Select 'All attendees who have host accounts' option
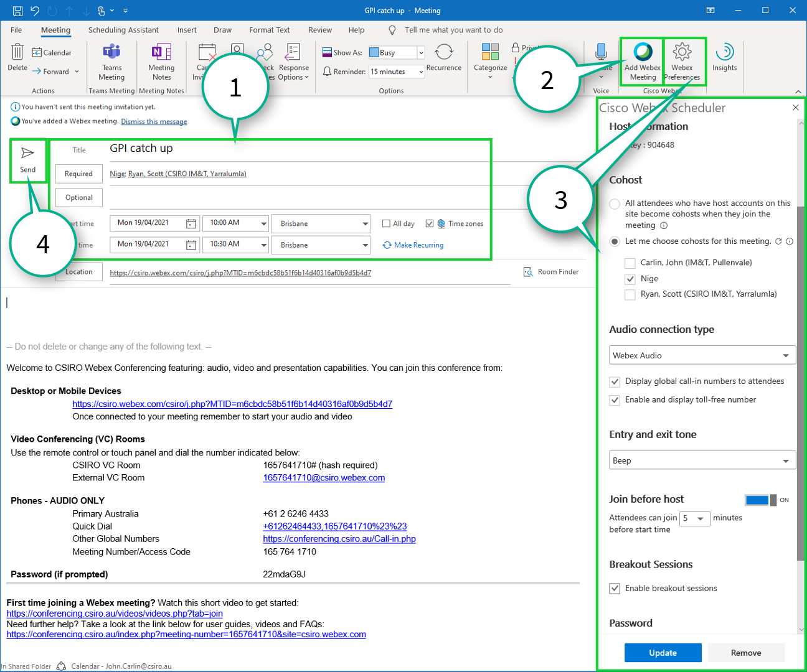 click(615, 204)
